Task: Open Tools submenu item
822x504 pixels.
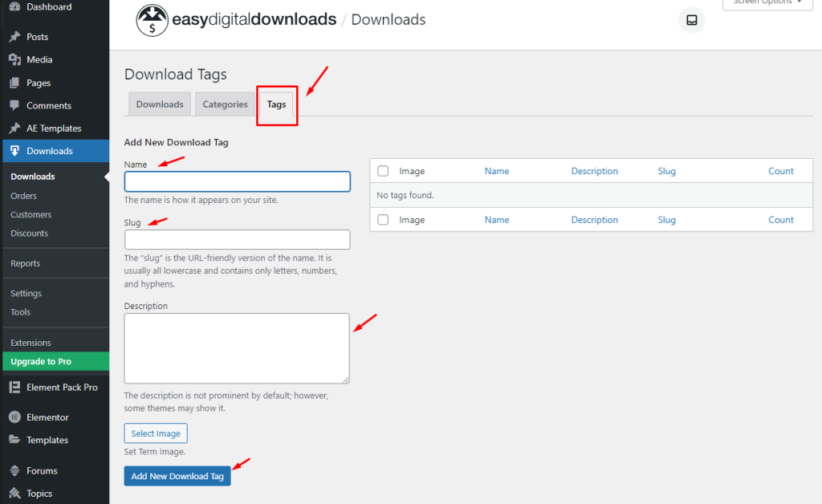Action: click(20, 311)
